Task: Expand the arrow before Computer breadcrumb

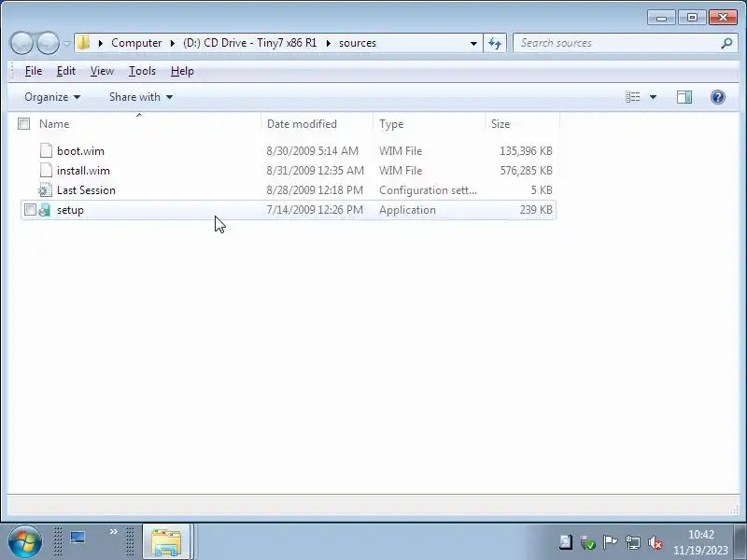Action: (101, 43)
